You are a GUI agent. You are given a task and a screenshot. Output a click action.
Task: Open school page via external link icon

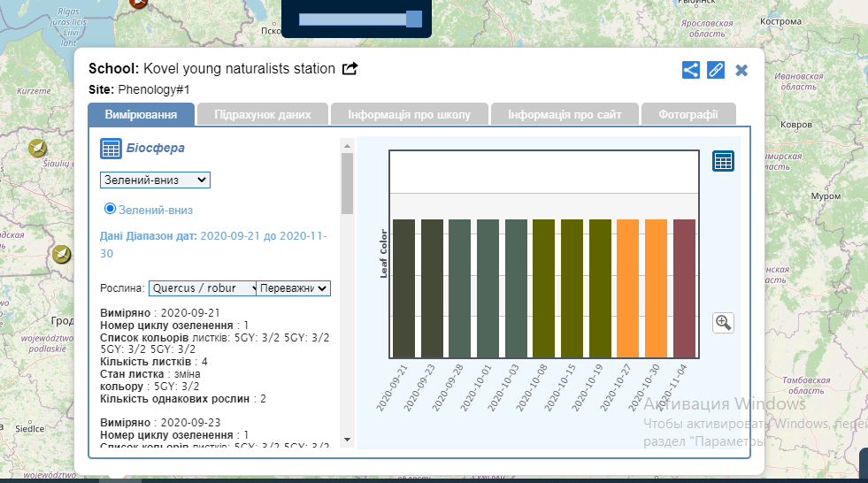(350, 69)
